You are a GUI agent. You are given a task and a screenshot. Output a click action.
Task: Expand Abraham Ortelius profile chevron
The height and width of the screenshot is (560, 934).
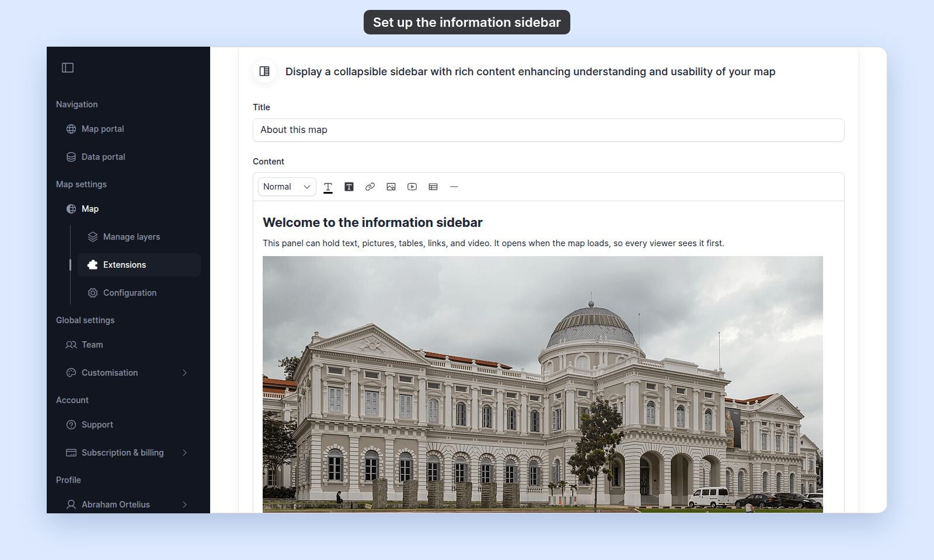pos(184,505)
